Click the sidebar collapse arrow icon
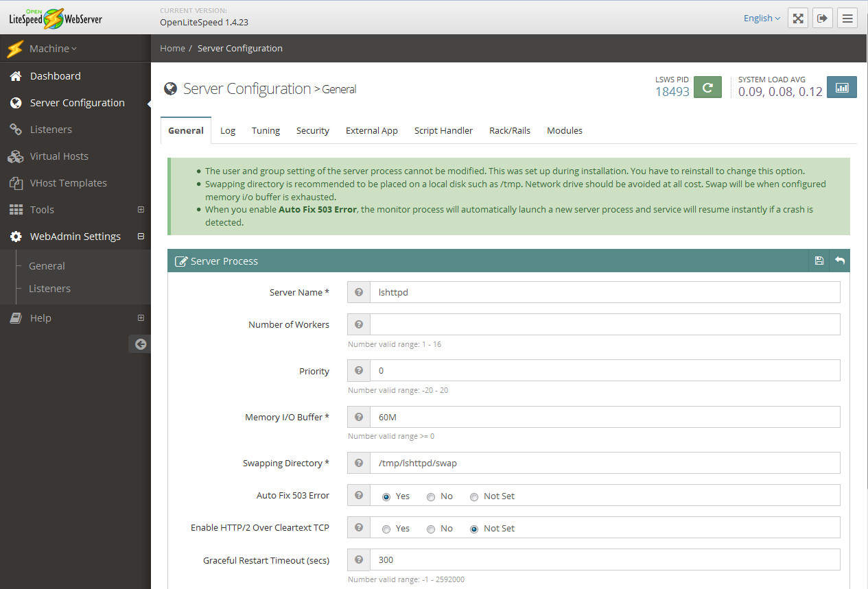The width and height of the screenshot is (868, 589). click(140, 344)
